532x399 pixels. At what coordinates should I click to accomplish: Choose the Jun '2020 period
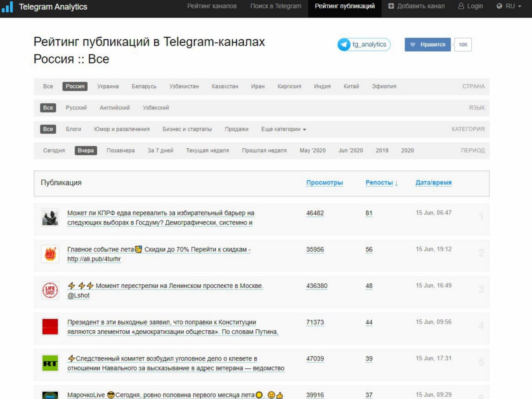coord(350,150)
